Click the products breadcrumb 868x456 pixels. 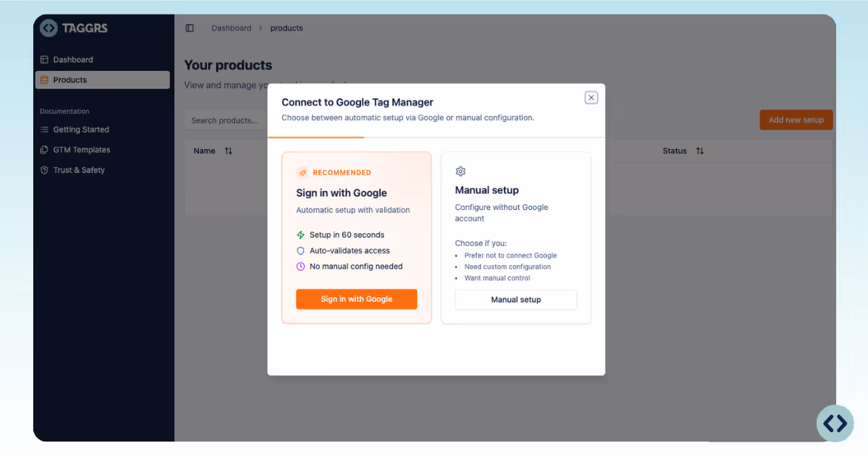(286, 28)
